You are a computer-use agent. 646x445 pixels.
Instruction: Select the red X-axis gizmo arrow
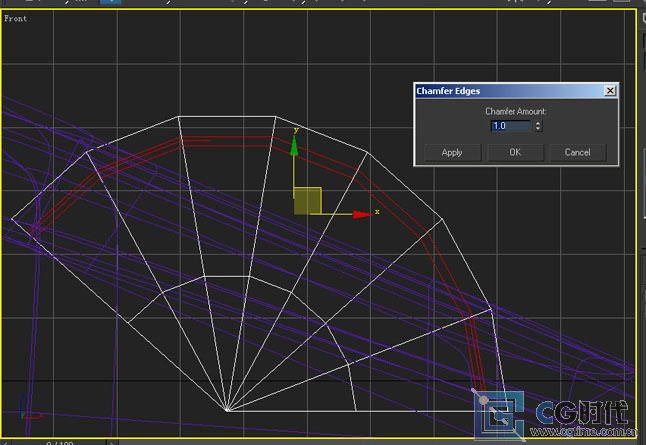pos(363,214)
